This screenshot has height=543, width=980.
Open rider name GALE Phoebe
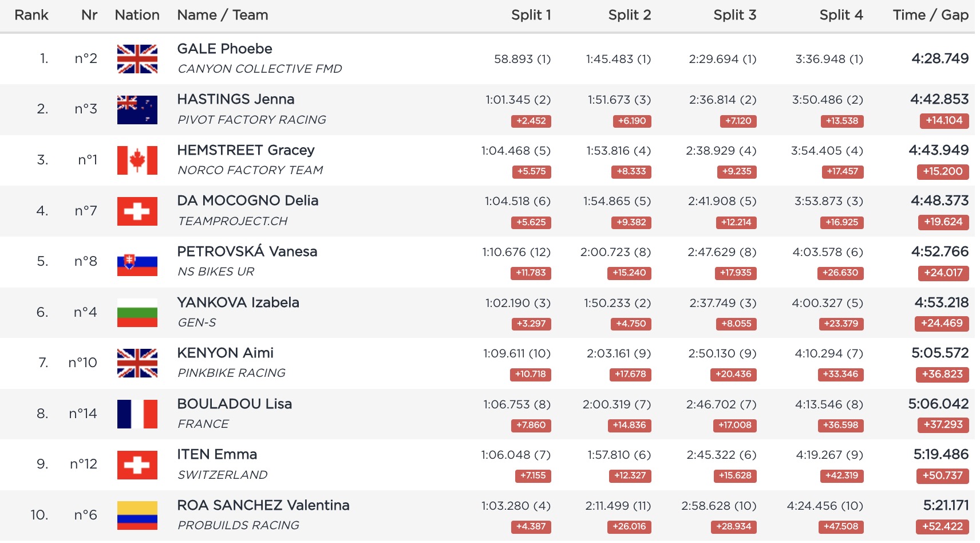pyautogui.click(x=224, y=49)
